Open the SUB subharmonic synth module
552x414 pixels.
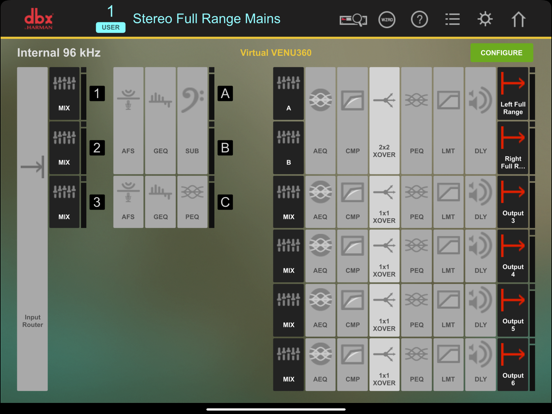click(192, 120)
